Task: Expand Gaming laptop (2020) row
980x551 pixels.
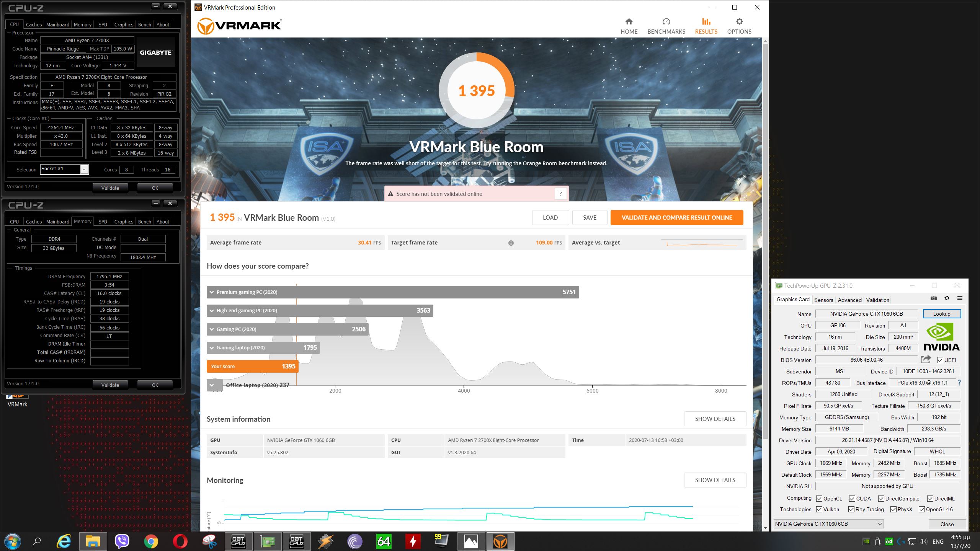Action: 263,347
